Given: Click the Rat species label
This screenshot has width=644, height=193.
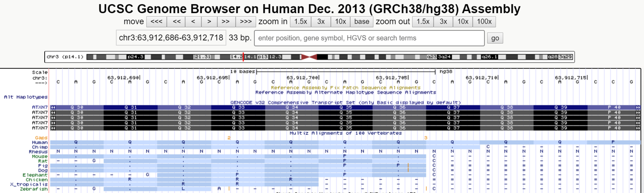Looking at the screenshot, I should 43,161.
